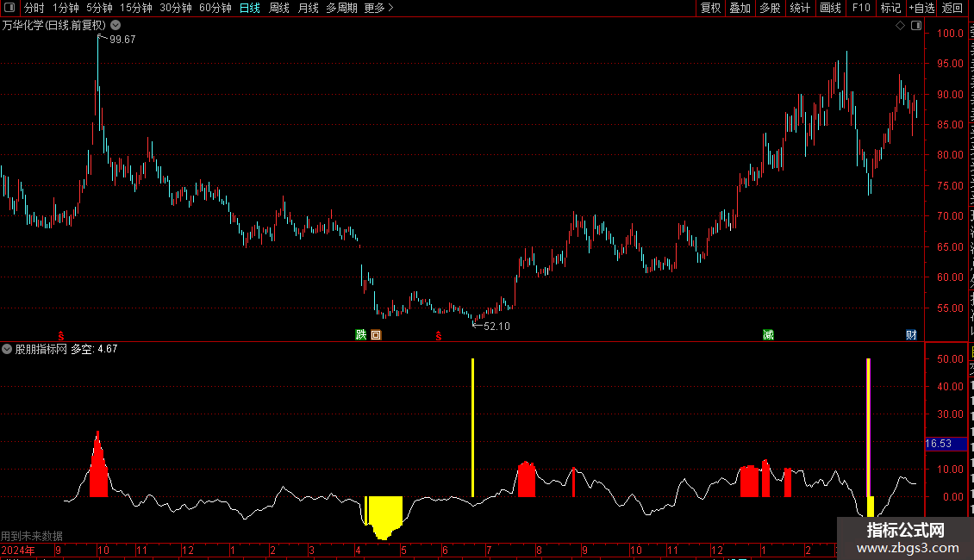
Task: Open the 复权 adjustment menu
Action: tap(710, 8)
